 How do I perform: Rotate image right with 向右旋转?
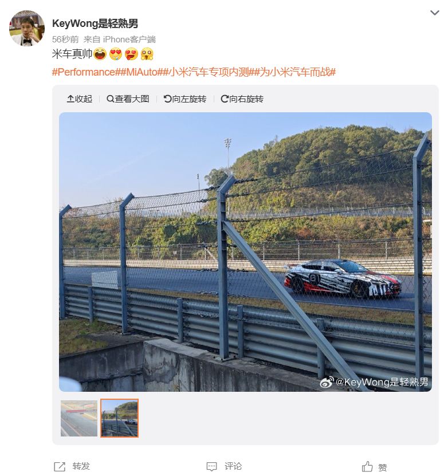point(242,99)
